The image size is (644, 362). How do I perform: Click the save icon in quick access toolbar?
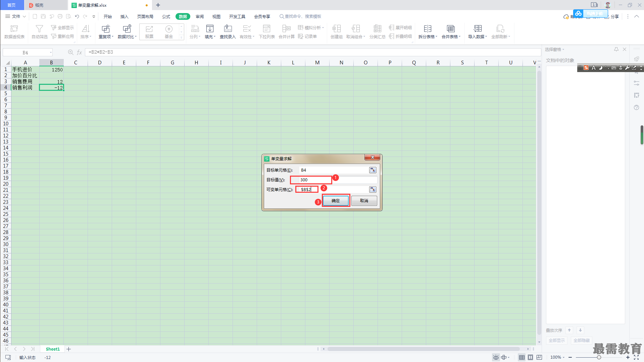click(x=43, y=16)
